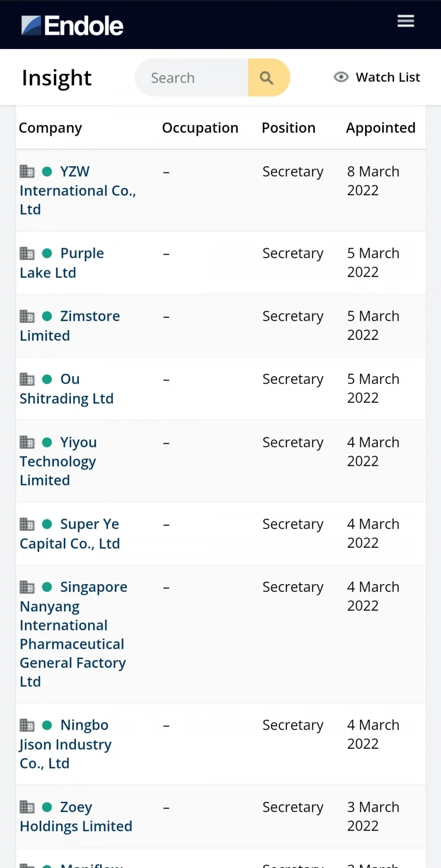Click the Endole logo
This screenshot has width=441, height=868.
73,26
